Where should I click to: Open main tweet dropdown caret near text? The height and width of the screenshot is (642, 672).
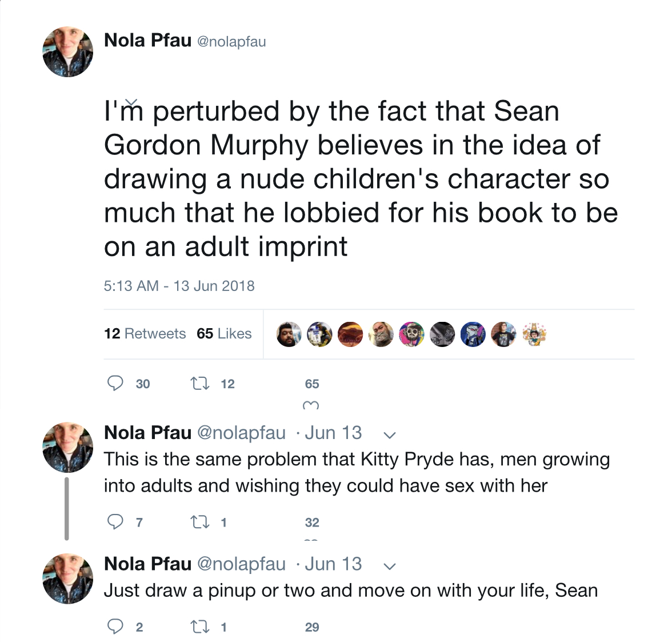[132, 102]
